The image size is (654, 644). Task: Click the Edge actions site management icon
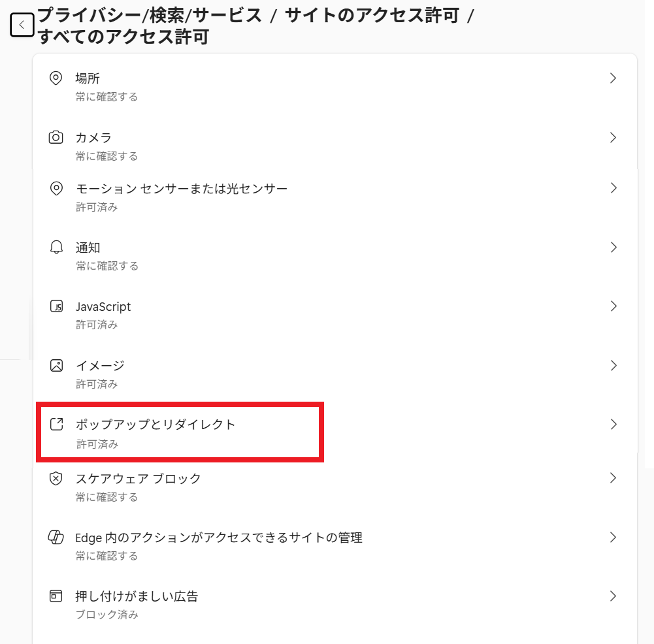tap(56, 538)
